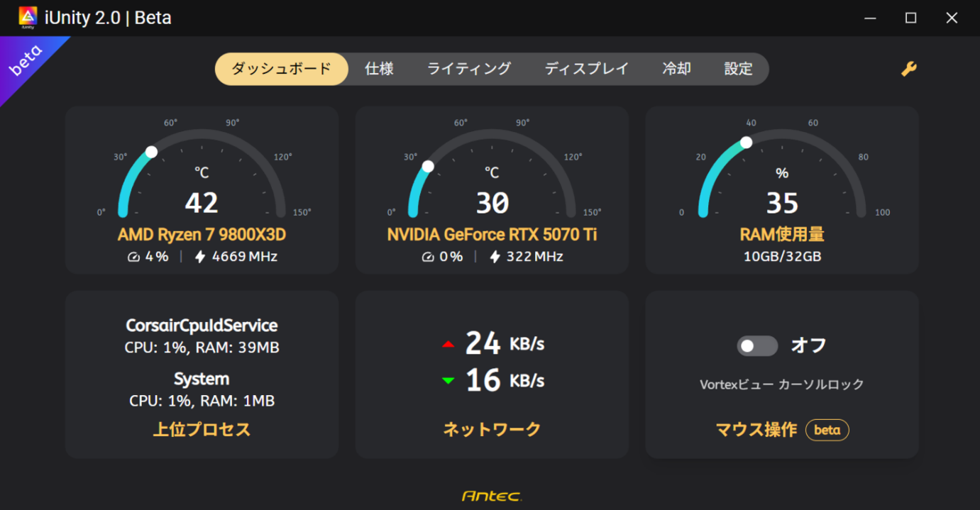Select the ダッシュボード tab
This screenshot has width=980, height=510.
[x=282, y=69]
